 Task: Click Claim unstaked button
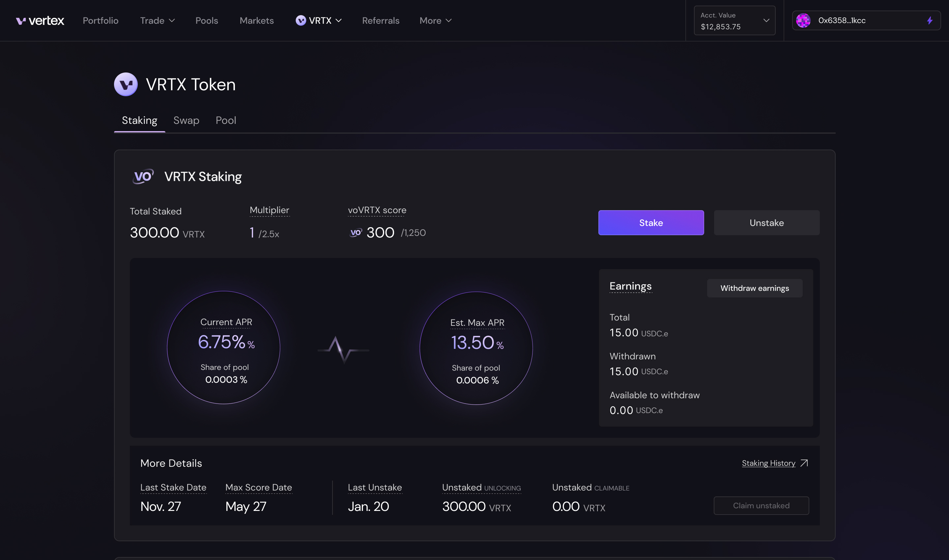tap(761, 505)
